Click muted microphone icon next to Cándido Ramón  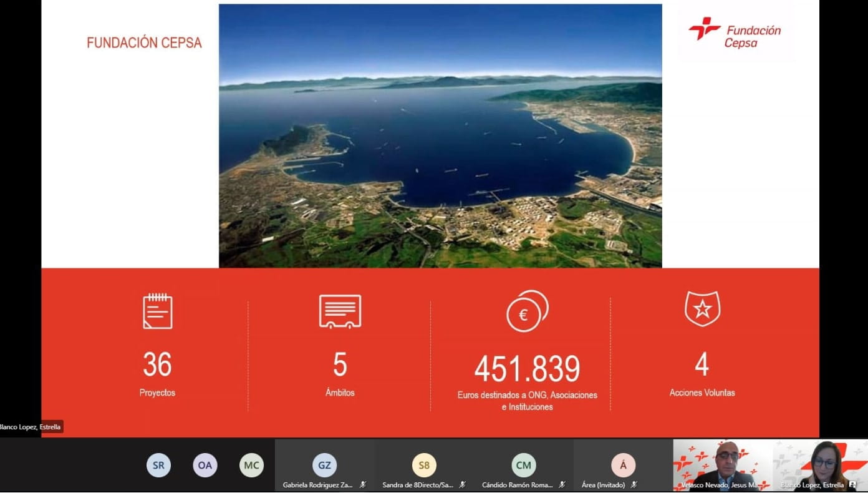click(562, 485)
